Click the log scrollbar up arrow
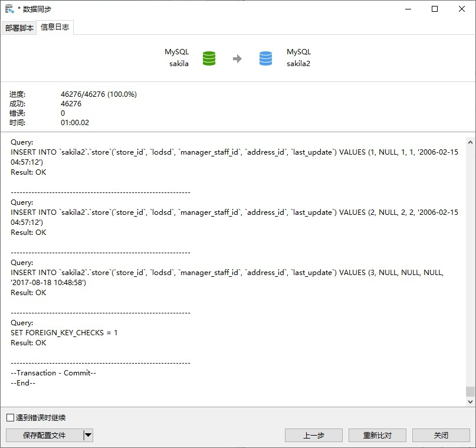This screenshot has height=448, width=476. coord(470,142)
